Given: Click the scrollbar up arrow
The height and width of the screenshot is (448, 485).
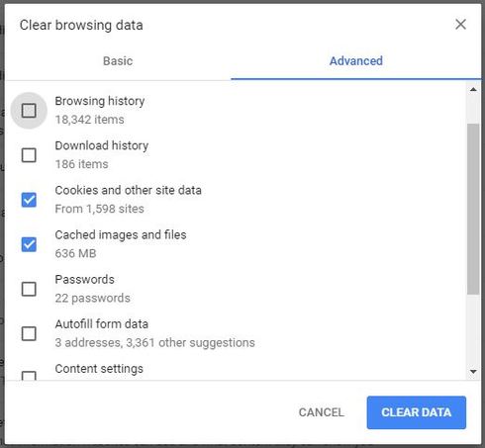Looking at the screenshot, I should pyautogui.click(x=473, y=89).
